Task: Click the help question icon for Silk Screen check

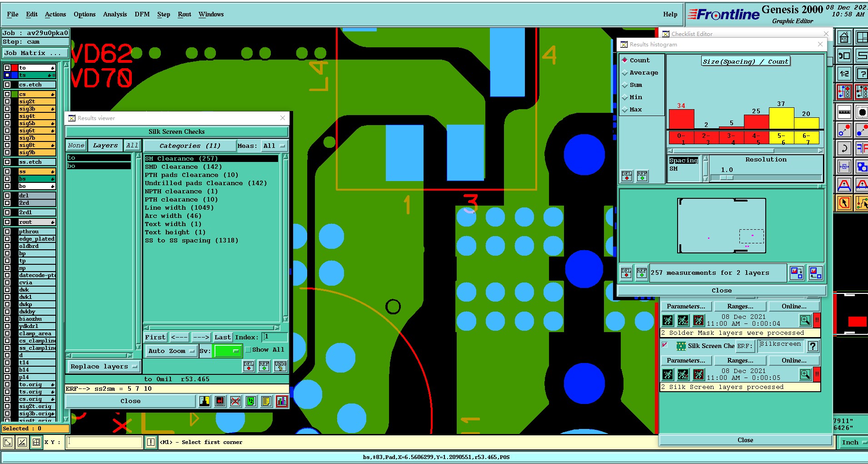Action: pyautogui.click(x=813, y=346)
